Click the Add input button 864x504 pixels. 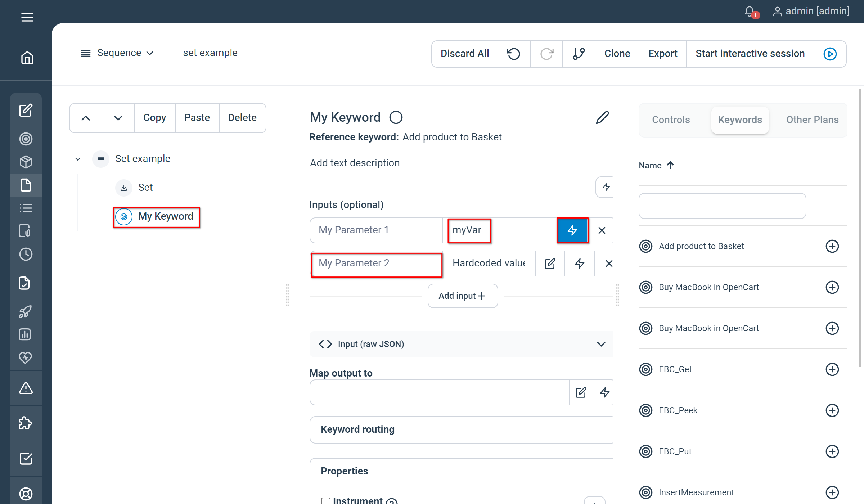pyautogui.click(x=463, y=296)
